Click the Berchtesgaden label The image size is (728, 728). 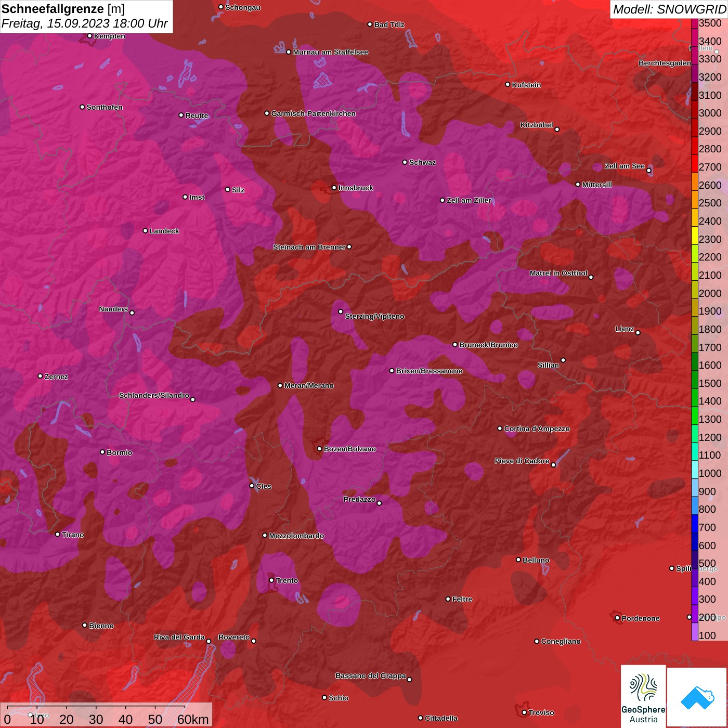coord(665,63)
